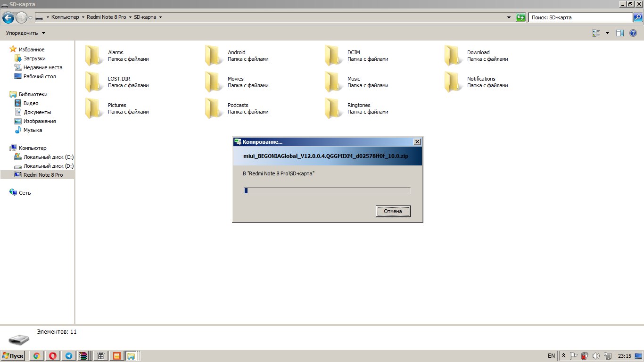Open Telegram from the taskbar
644x362 pixels.
tap(68, 356)
